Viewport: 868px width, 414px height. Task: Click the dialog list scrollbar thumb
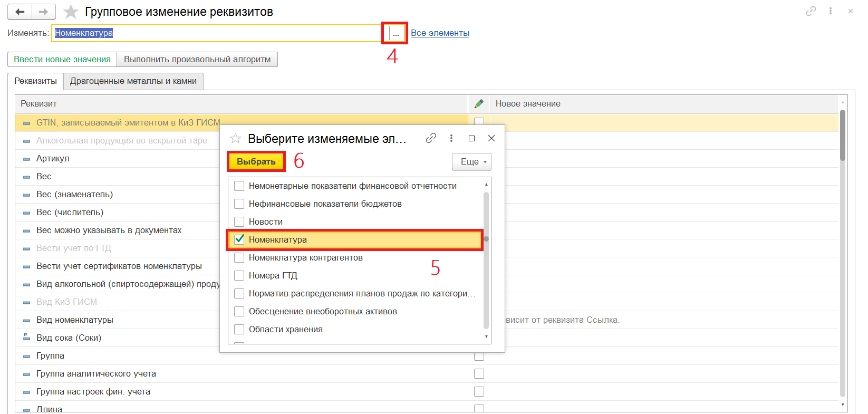tap(486, 239)
